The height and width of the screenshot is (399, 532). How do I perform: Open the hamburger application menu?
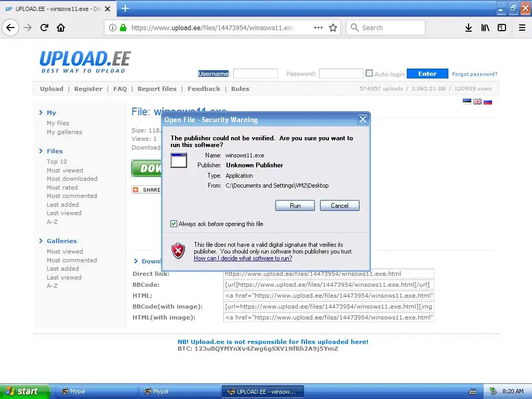click(522, 28)
